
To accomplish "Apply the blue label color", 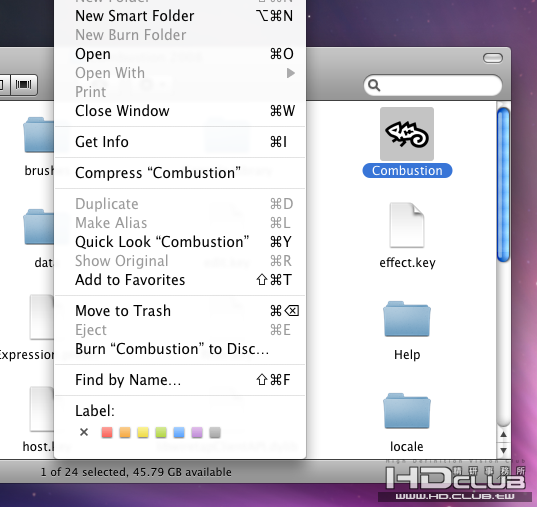I will click(179, 432).
